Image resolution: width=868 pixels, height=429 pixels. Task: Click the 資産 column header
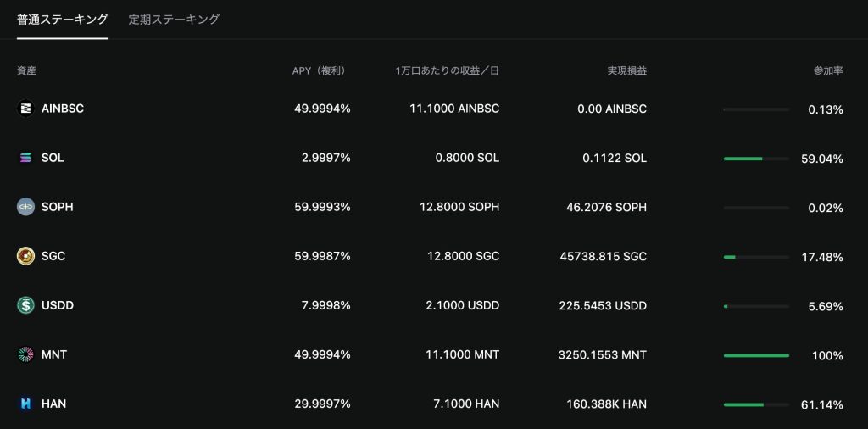(x=26, y=71)
